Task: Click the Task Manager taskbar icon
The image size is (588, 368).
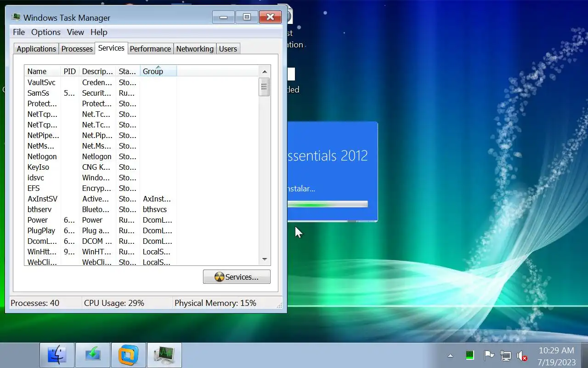Action: tap(164, 355)
